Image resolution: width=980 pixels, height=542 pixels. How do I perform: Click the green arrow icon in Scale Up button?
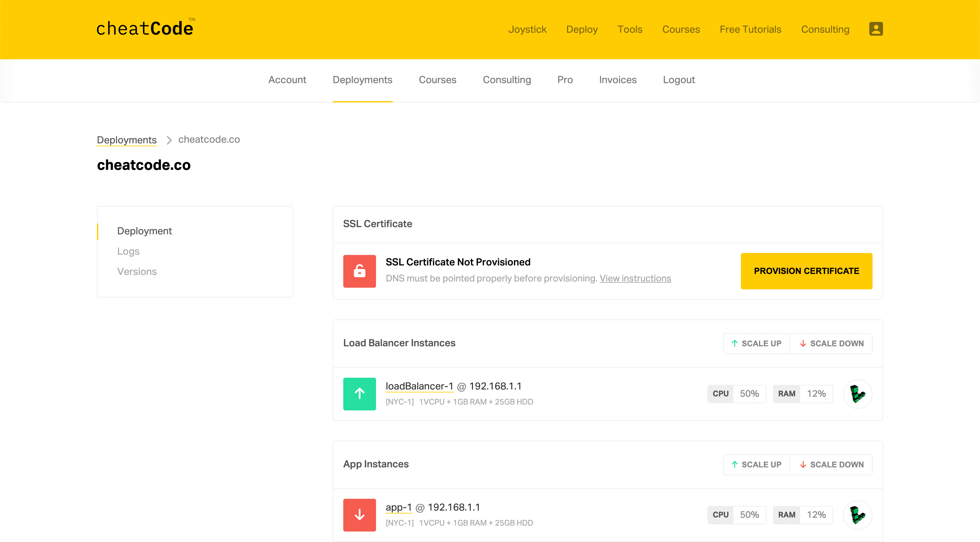tap(734, 343)
